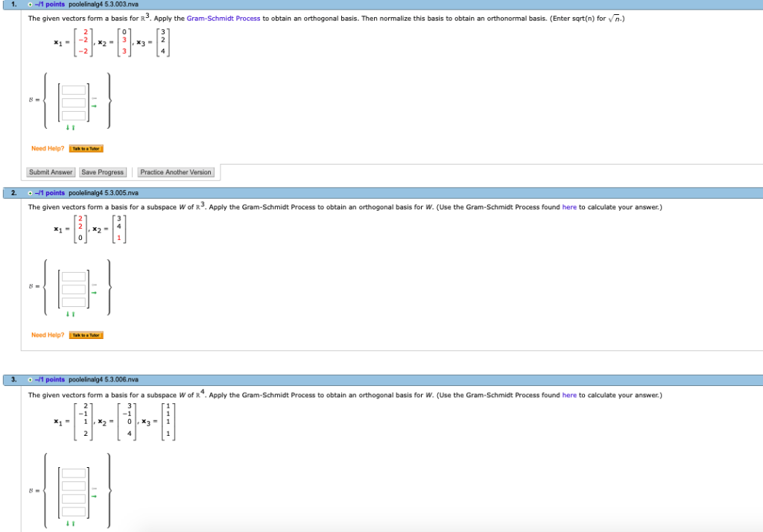Click the green right arrow in question 2's answer matrix
The width and height of the screenshot is (763, 532).
click(94, 293)
